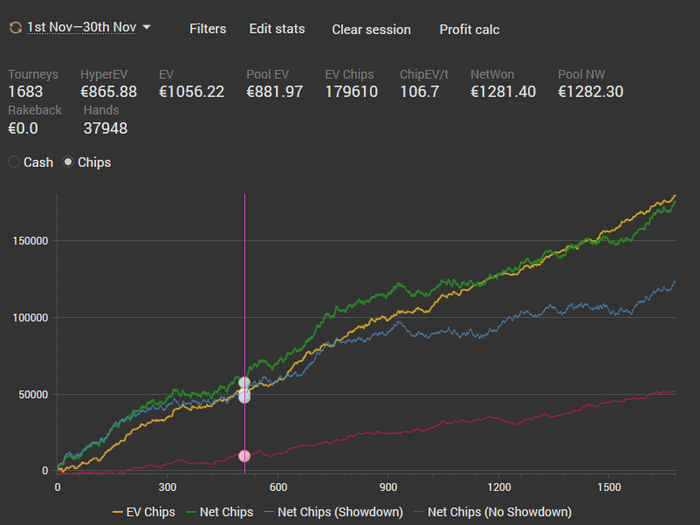
Task: Open the date range dropdown arrow
Action: tap(146, 27)
